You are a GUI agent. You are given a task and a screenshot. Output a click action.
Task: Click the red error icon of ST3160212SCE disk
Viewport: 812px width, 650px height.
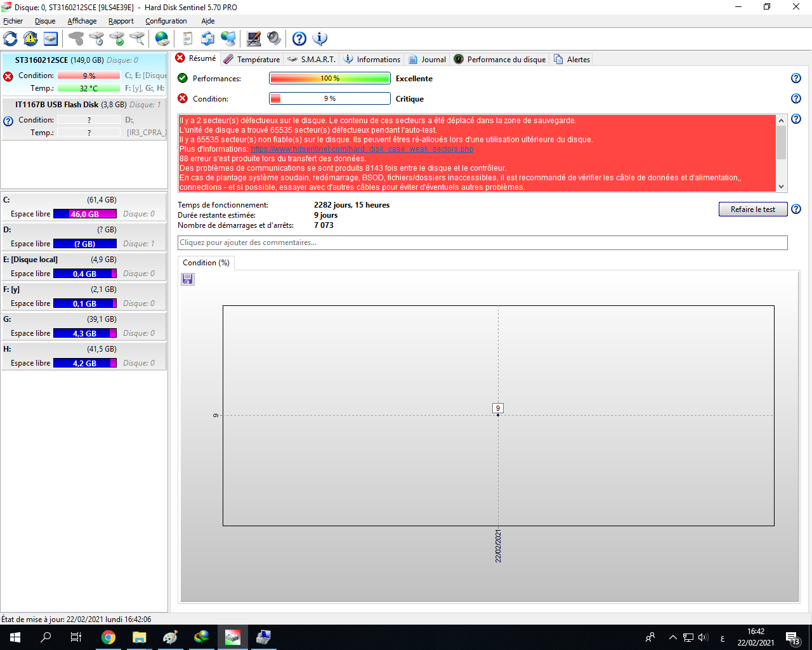(x=8, y=76)
